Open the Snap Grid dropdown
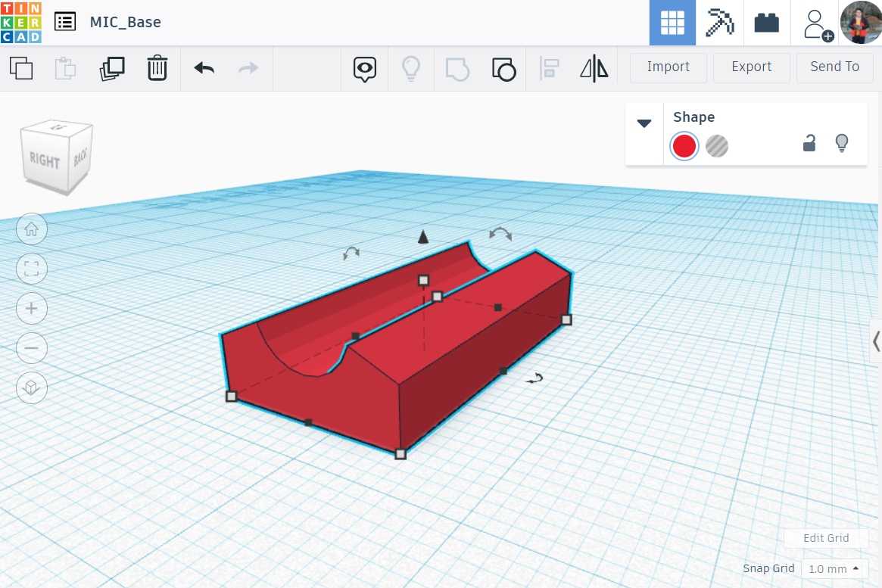The height and width of the screenshot is (588, 882). [x=837, y=568]
